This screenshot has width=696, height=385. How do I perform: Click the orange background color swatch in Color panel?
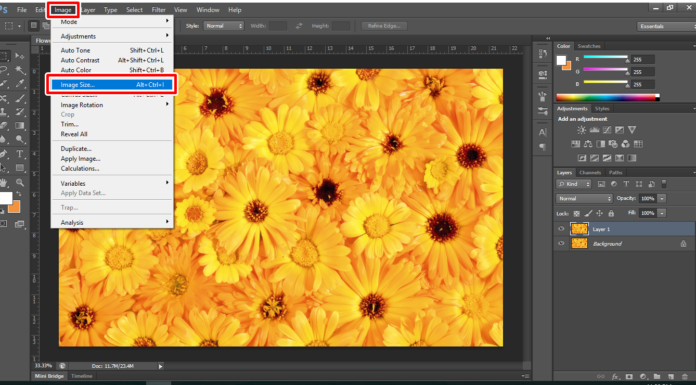point(567,66)
